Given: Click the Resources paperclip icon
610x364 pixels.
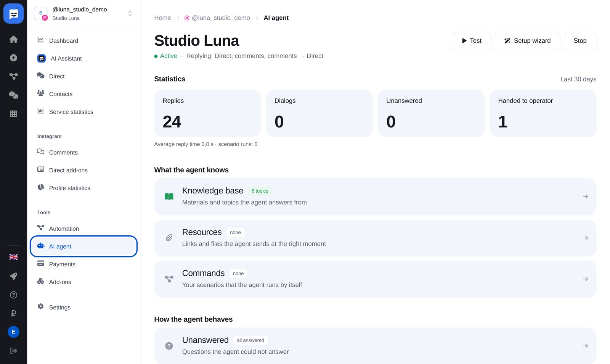Looking at the screenshot, I should (x=169, y=238).
